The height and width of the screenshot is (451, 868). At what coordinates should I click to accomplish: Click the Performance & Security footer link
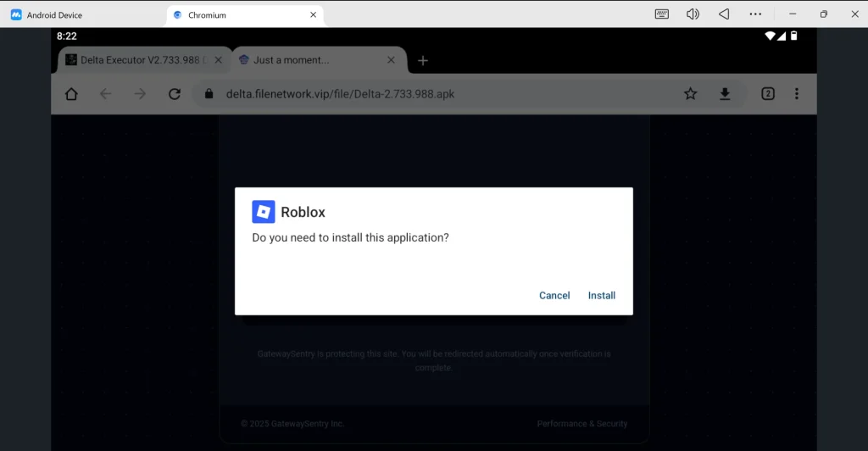(x=581, y=424)
